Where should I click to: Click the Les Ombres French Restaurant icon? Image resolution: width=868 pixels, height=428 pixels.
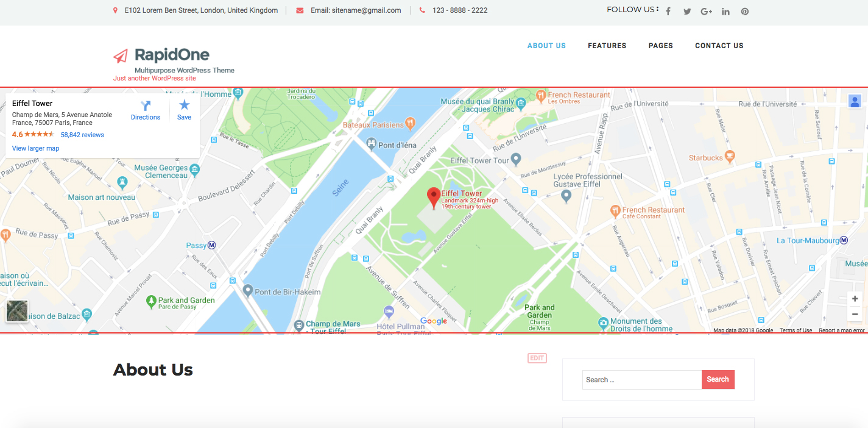pos(540,95)
